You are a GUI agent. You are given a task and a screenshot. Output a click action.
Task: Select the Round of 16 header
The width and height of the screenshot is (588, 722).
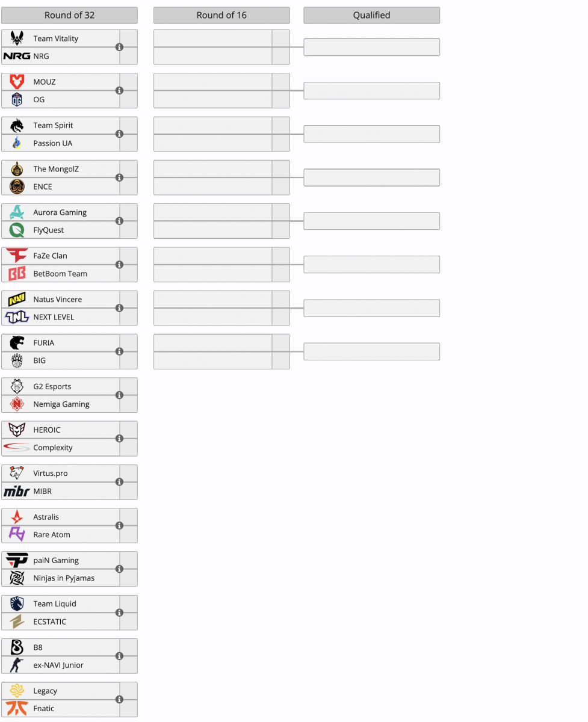[221, 15]
